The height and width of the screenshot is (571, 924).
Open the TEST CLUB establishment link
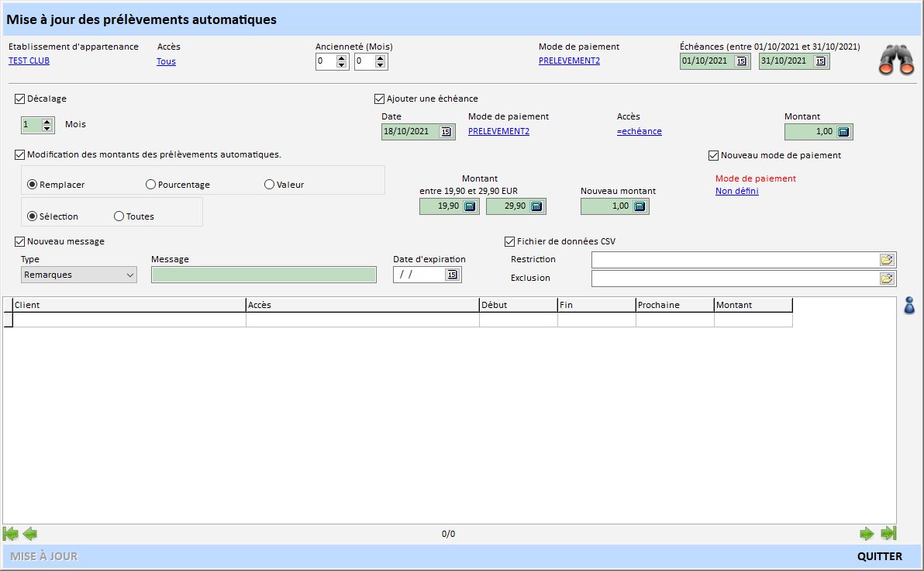(29, 61)
